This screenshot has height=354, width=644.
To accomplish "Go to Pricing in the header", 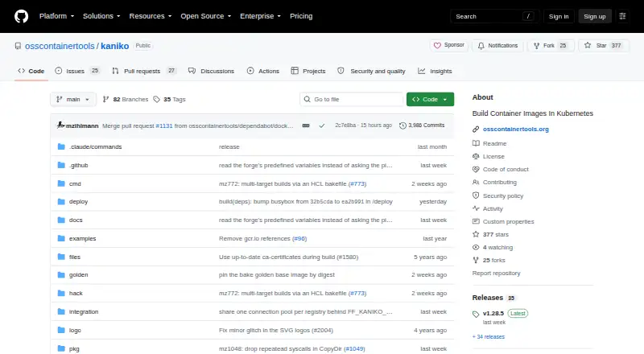I will pyautogui.click(x=301, y=16).
